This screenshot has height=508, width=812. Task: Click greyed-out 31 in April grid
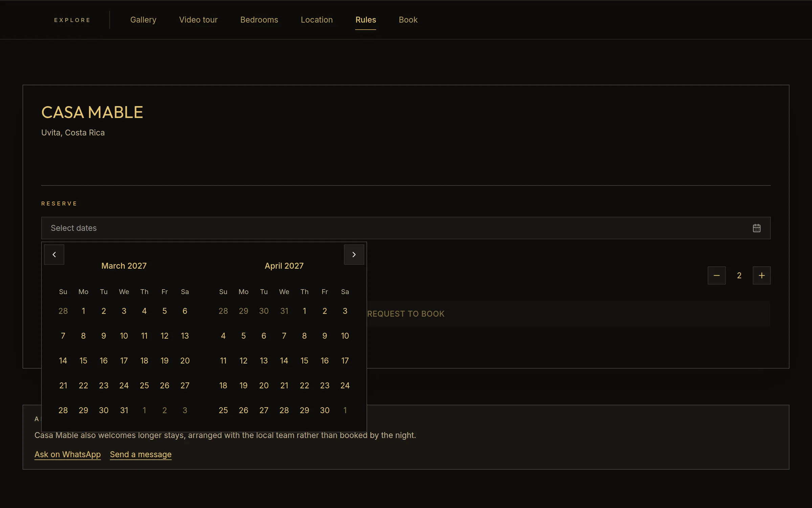tap(284, 311)
